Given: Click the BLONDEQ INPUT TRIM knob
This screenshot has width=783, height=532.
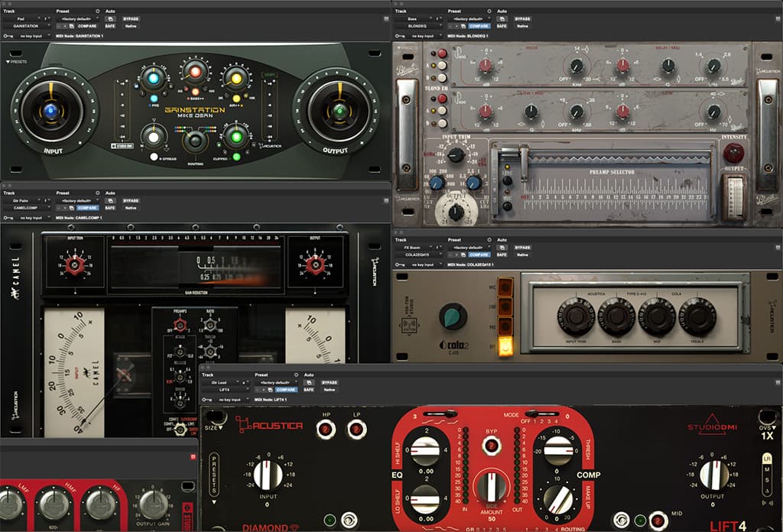Looking at the screenshot, I should coord(456,155).
